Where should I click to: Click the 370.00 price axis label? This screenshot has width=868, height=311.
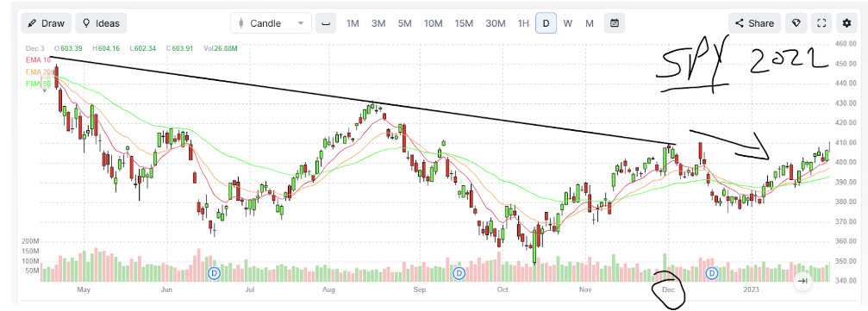846,221
